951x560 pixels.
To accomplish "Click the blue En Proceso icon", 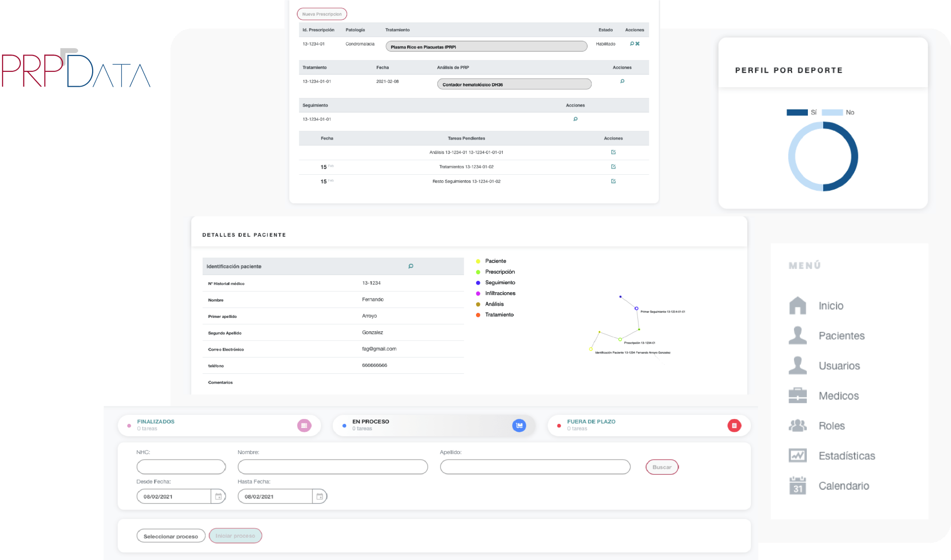I will tap(519, 425).
